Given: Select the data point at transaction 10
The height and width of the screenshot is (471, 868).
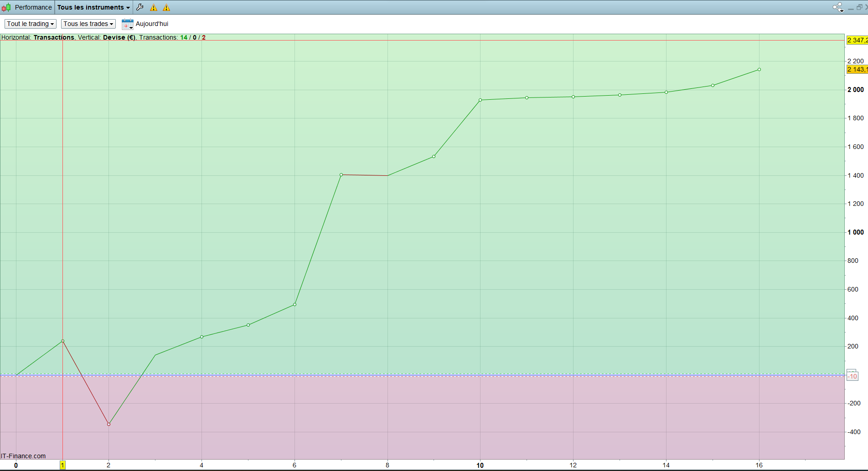Looking at the screenshot, I should click(x=480, y=100).
